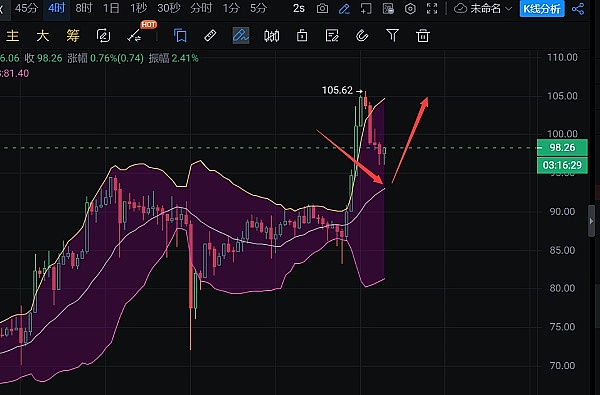Viewport: 600px width, 395px height.
Task: Select the 主 indicator button
Action: [x=12, y=36]
